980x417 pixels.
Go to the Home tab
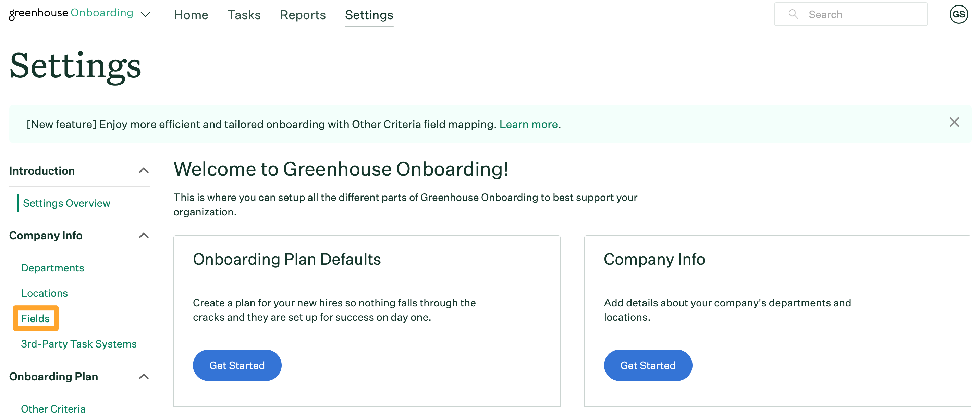pyautogui.click(x=191, y=15)
